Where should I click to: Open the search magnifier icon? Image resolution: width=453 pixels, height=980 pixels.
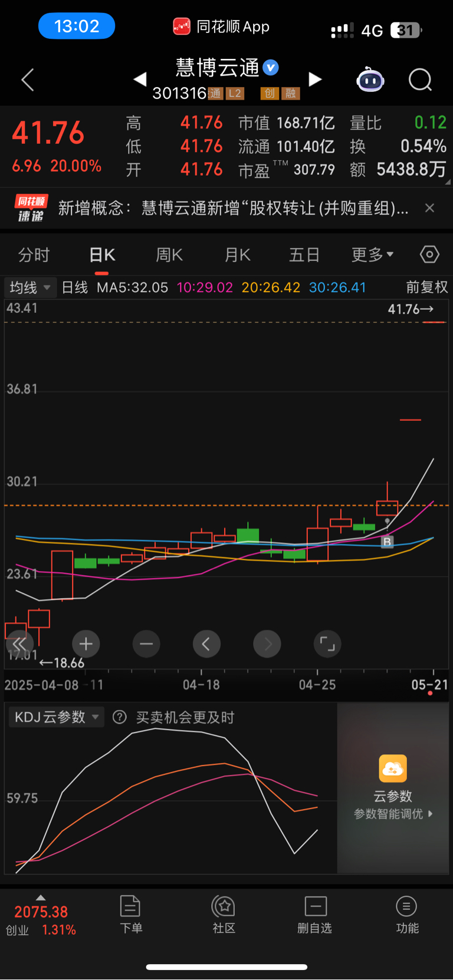pos(421,80)
